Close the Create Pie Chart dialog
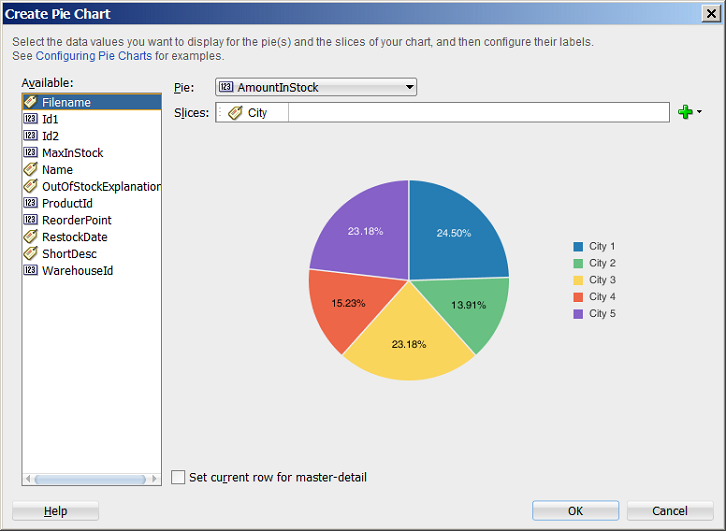This screenshot has width=726, height=531. click(x=711, y=14)
